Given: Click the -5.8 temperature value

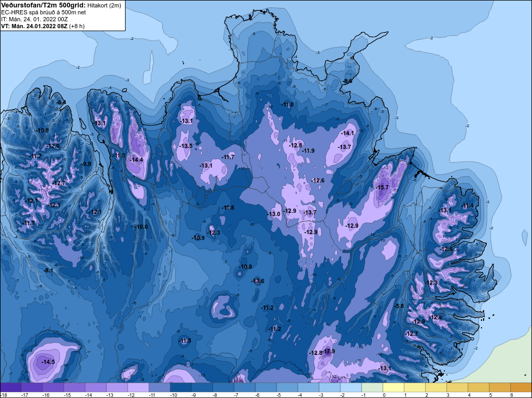Looking at the screenshot, I should 400,306.
